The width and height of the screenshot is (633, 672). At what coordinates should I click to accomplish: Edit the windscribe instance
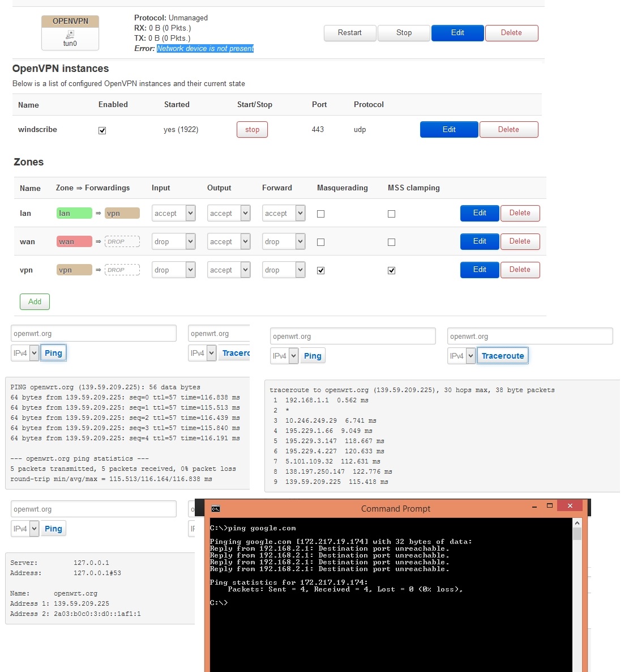[x=449, y=130]
